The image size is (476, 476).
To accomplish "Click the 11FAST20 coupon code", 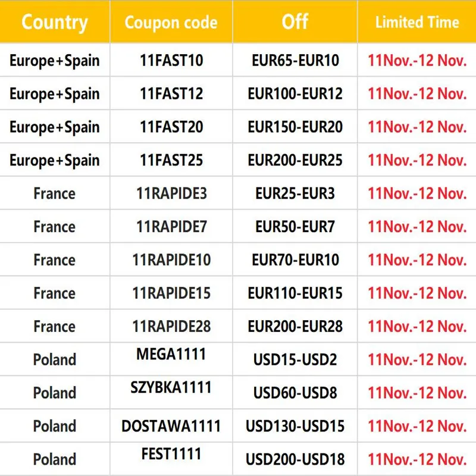I will click(171, 127).
